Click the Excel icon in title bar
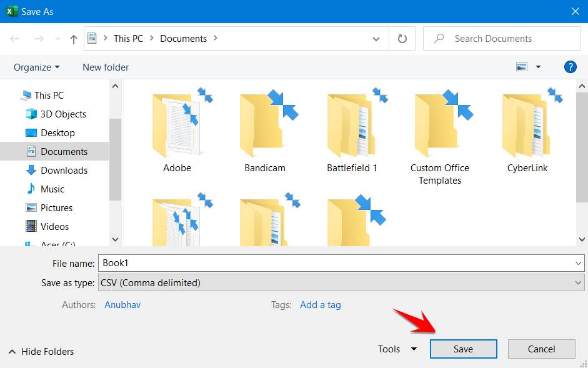This screenshot has height=368, width=588. click(12, 11)
